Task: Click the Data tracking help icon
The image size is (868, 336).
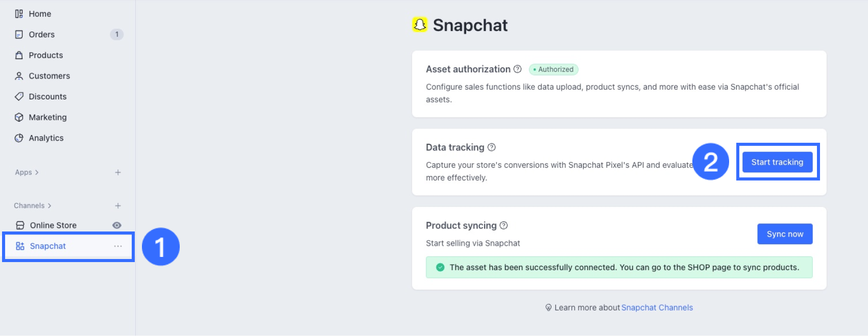Action: pos(492,147)
